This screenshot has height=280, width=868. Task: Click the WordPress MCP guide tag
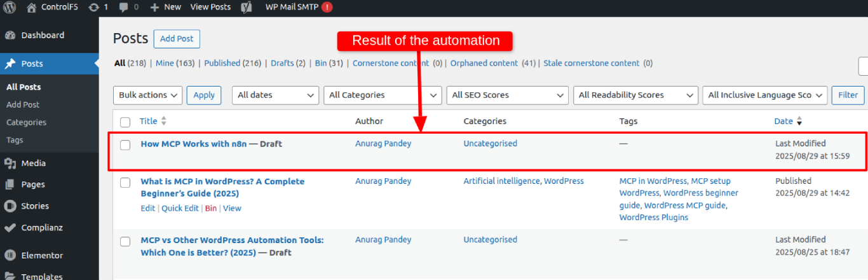[685, 206]
